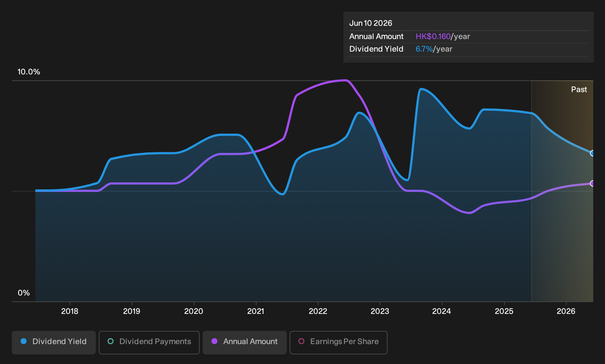Click the Past forecast region label
605x364 pixels.
point(579,90)
